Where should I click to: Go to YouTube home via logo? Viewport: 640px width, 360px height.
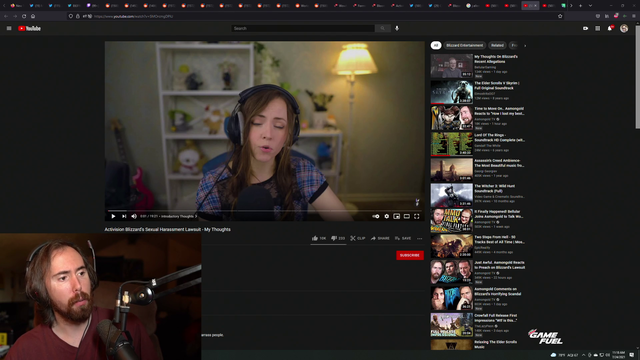[x=29, y=28]
